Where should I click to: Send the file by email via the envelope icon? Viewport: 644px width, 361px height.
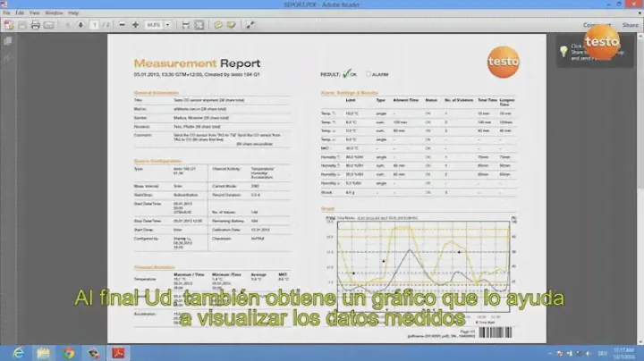coord(47,25)
